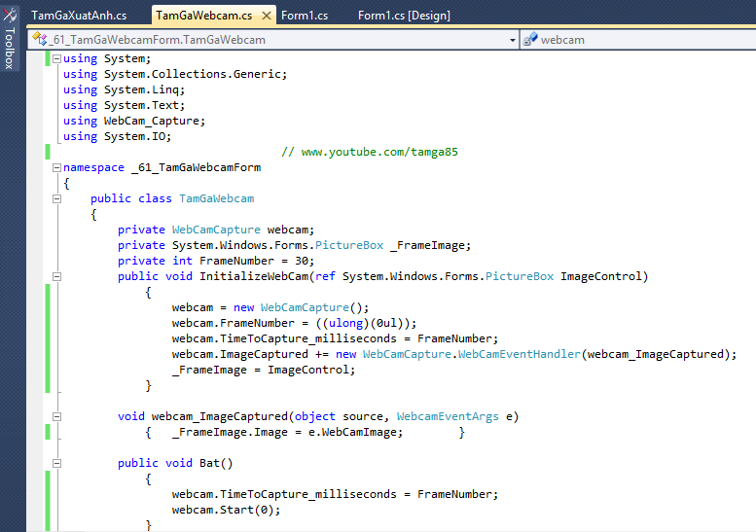Collapse the webcam_ImageCaptured method
This screenshot has height=532, width=756.
56,417
